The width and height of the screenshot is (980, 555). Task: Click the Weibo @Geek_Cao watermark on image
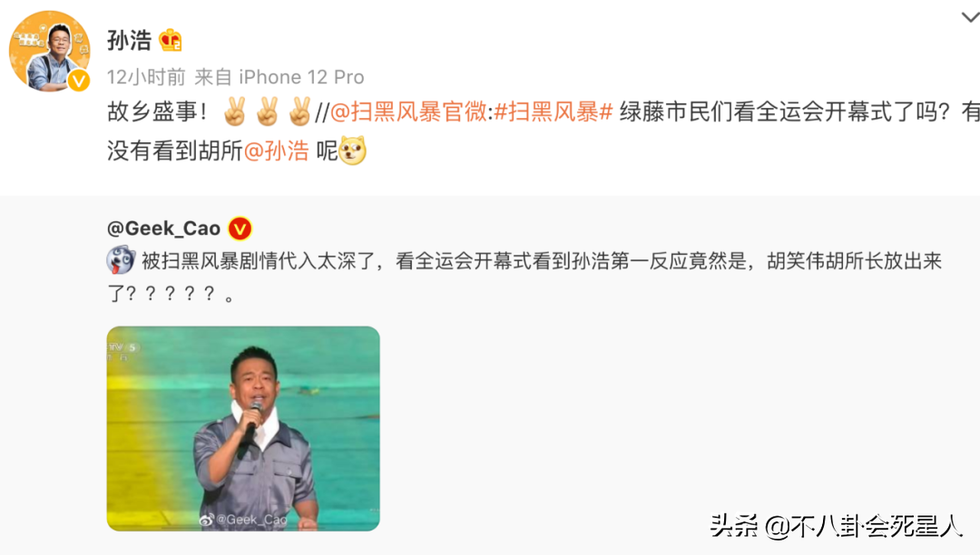point(243,520)
